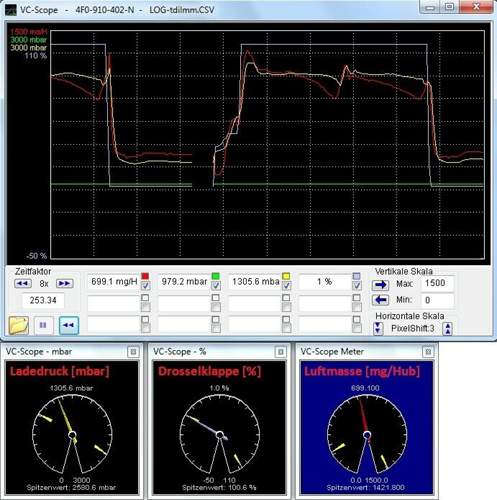Toggle the green 979.2 mbar channel checkbox
497x500 pixels.
tap(216, 286)
